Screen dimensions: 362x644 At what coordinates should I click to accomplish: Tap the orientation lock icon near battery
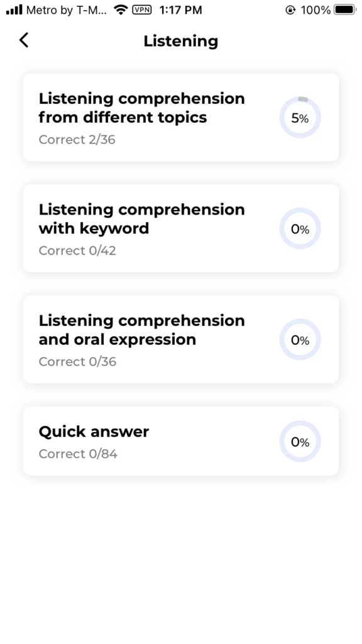290,10
